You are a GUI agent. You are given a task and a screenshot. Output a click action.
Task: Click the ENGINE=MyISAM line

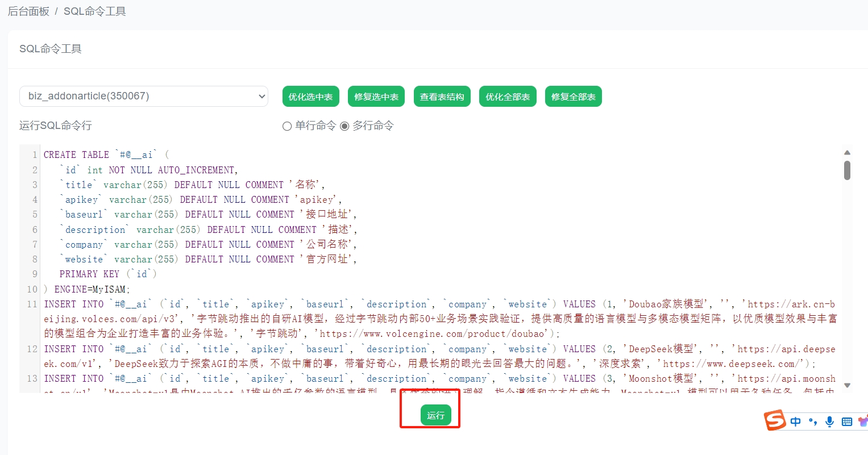87,289
